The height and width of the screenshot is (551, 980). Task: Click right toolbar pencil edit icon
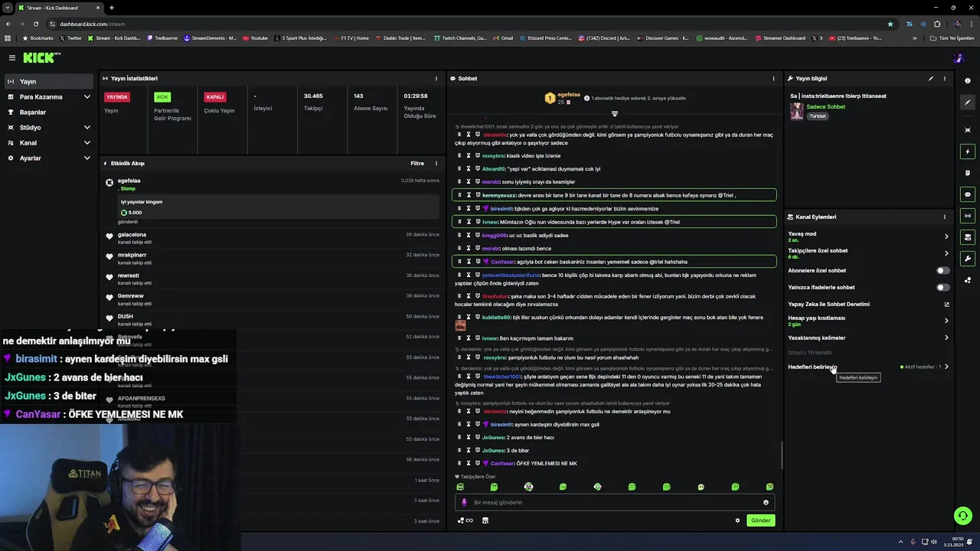(968, 102)
